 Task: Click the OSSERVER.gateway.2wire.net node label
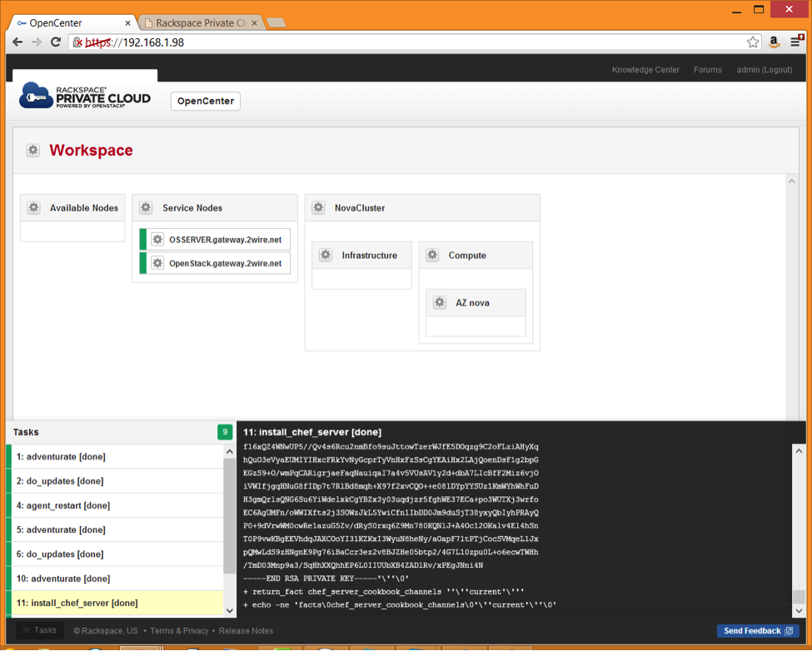coord(225,240)
